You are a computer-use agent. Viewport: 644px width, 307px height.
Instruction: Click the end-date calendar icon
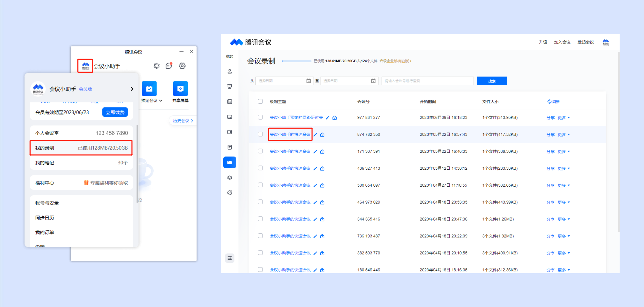point(373,81)
